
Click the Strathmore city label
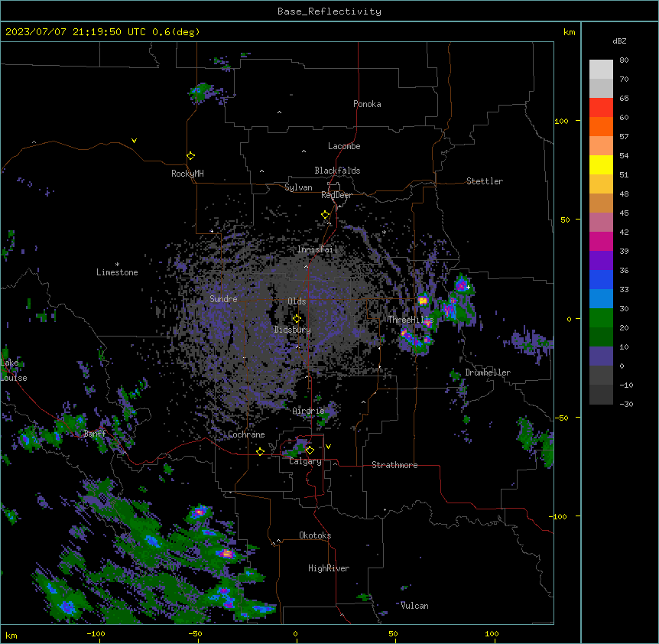[x=394, y=465]
